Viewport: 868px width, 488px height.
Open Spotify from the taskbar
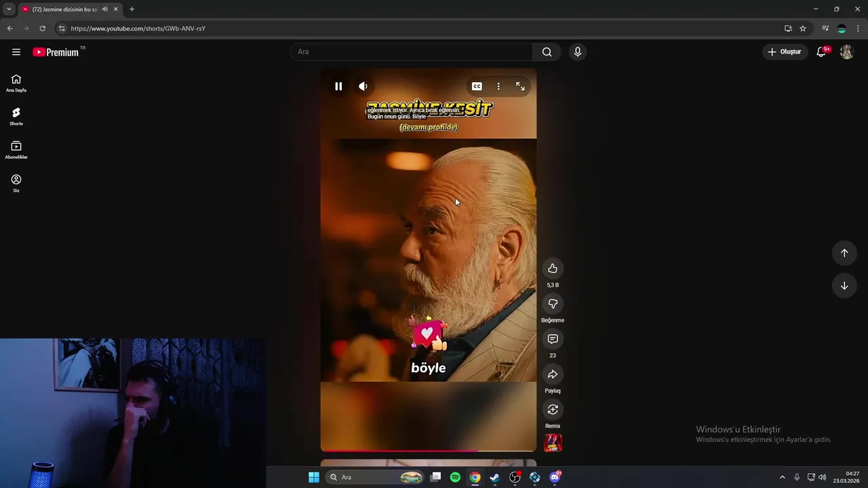(455, 477)
